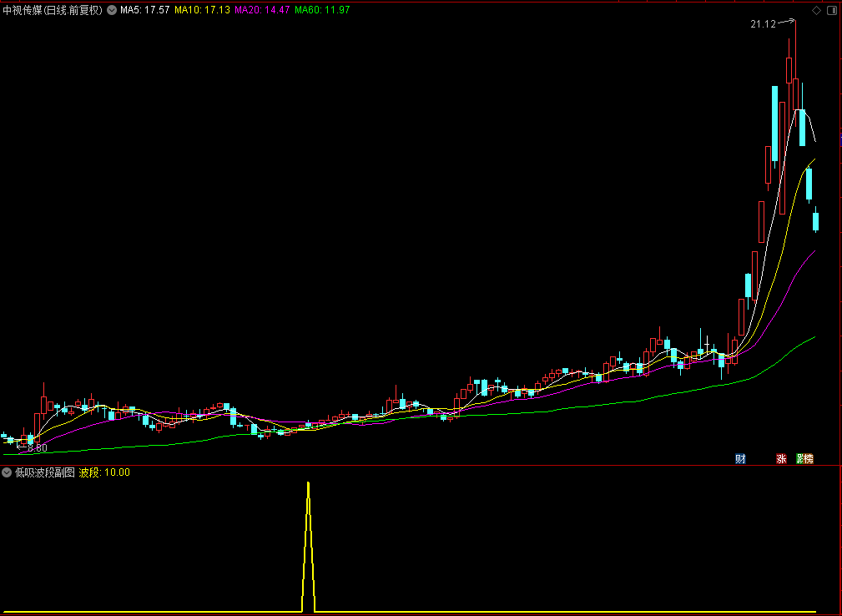This screenshot has width=842, height=616.
Task: Select the MA60: 11.97 indicator label
Action: [x=323, y=10]
